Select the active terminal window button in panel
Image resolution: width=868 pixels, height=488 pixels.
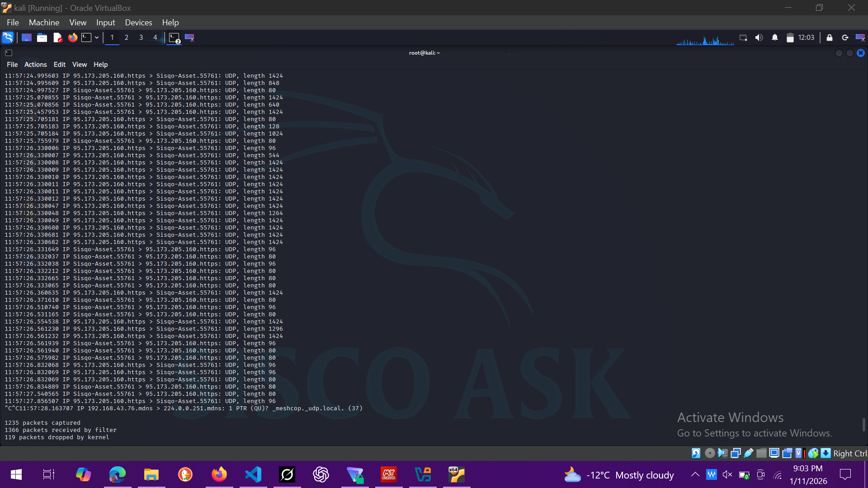[175, 38]
